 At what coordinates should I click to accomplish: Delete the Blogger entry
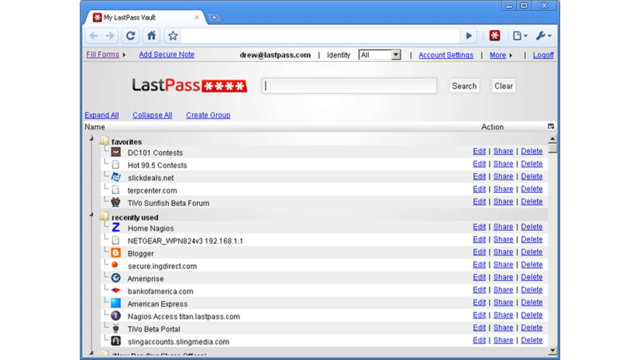(x=531, y=252)
